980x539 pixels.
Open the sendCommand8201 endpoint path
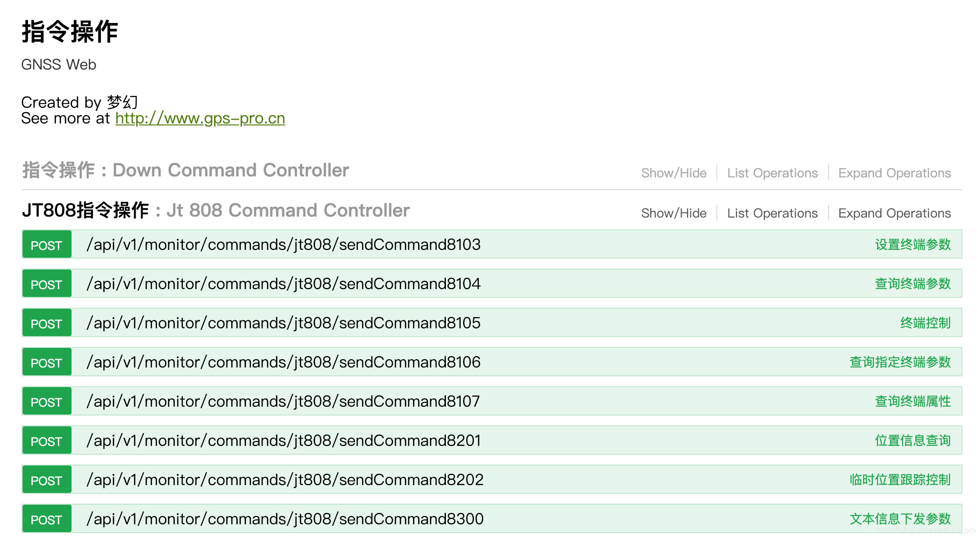(283, 441)
